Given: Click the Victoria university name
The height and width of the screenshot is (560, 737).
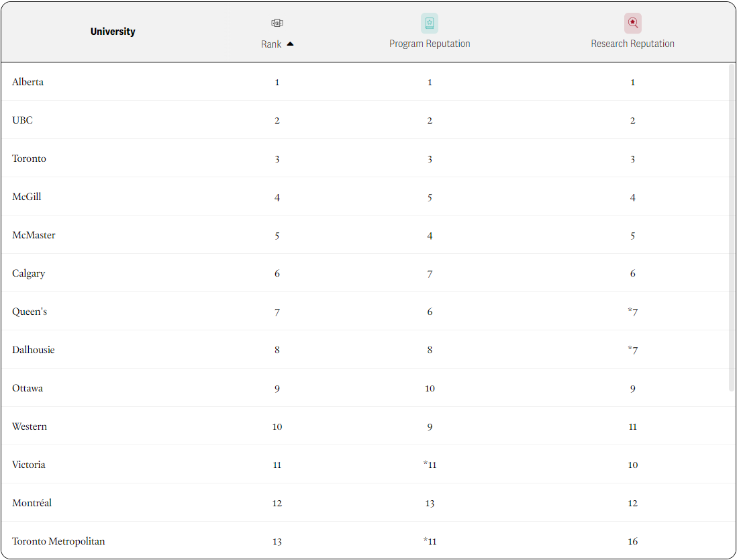Looking at the screenshot, I should [29, 465].
